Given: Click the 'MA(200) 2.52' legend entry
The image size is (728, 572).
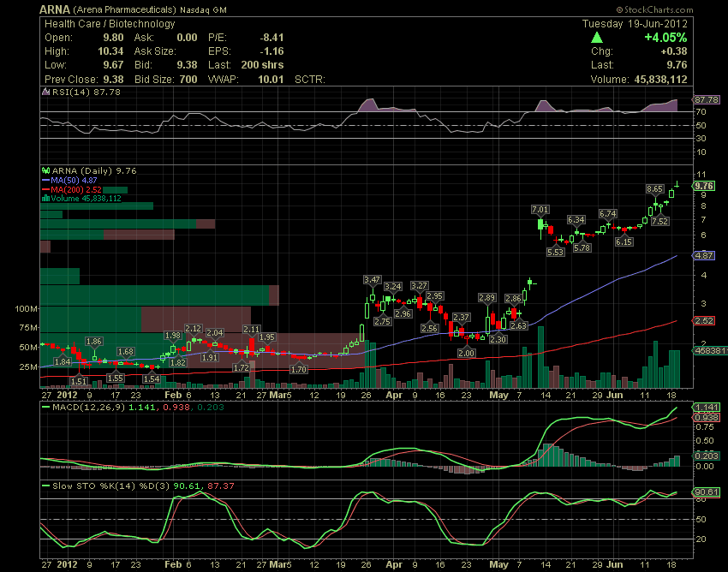Looking at the screenshot, I should click(x=76, y=189).
